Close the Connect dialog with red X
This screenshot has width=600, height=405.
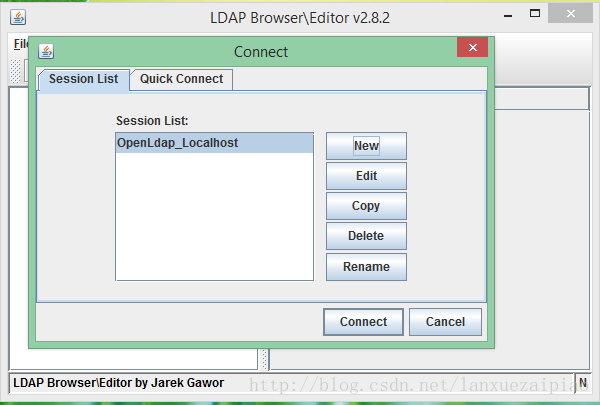473,47
